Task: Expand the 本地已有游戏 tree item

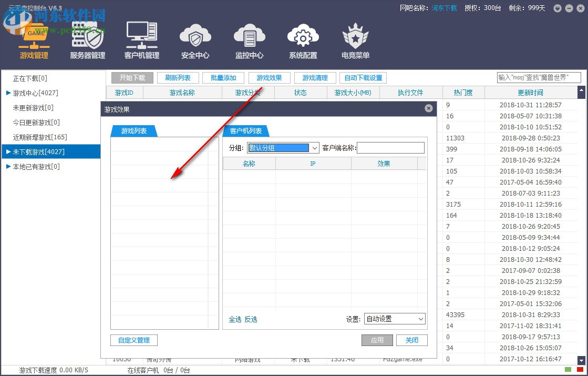Action: (9, 166)
